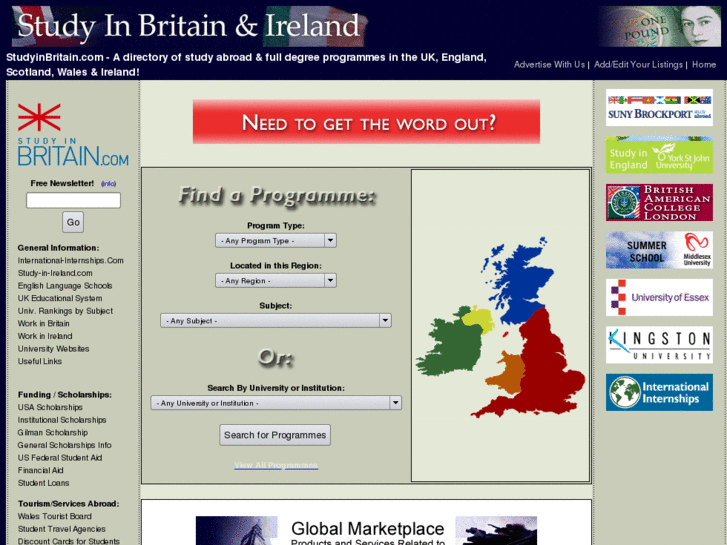Click the StudyinBritain.com logo in the sidebar
The width and height of the screenshot is (727, 545).
(x=73, y=135)
